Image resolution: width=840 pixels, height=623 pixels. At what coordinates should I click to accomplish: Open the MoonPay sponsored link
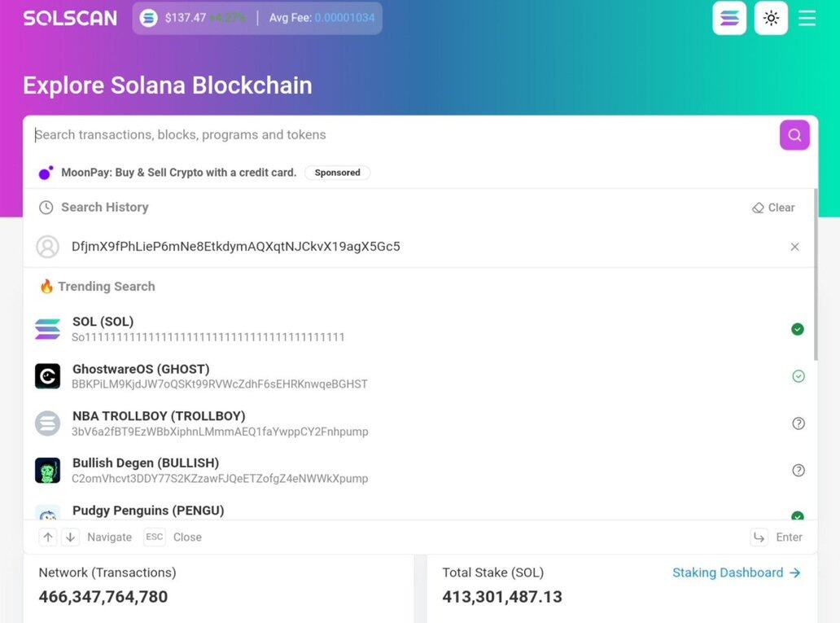179,173
